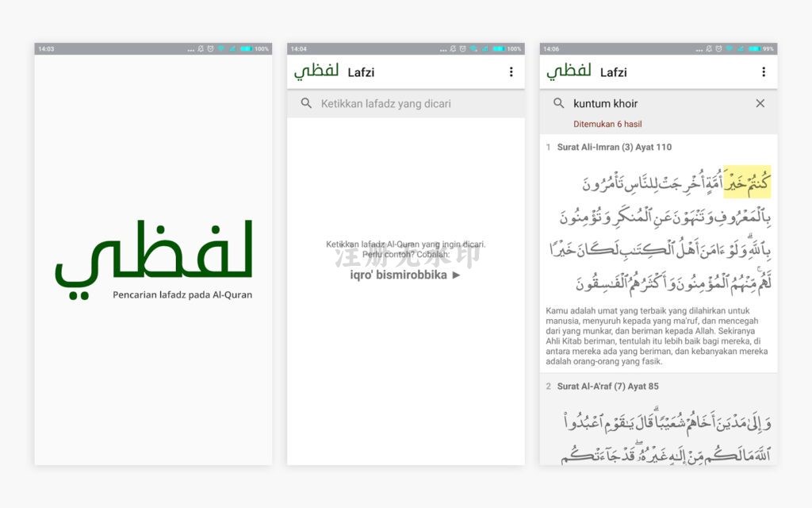Click 'Pencarian lafadz pada Al-Quran' tagline on splash screen

(182, 295)
